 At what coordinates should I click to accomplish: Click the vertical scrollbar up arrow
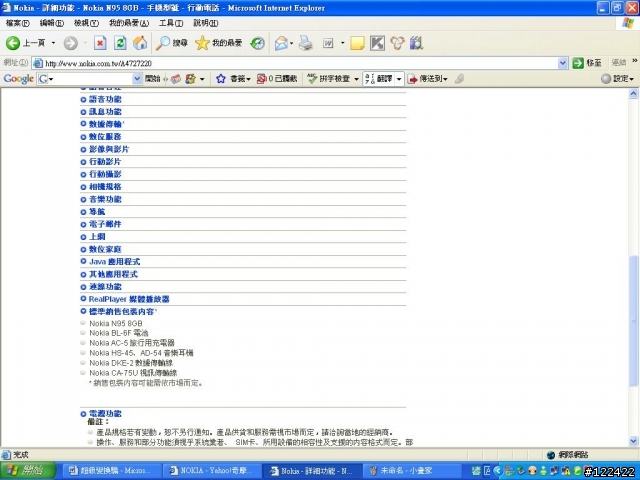633,94
